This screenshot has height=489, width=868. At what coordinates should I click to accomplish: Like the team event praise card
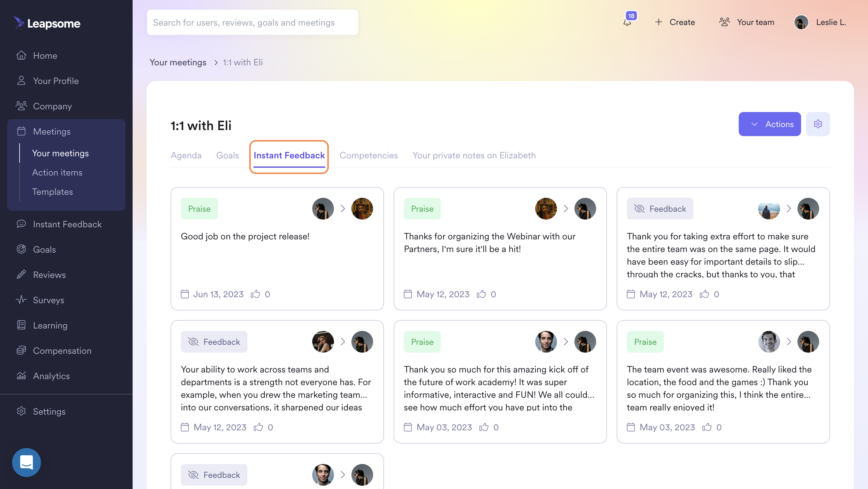707,427
